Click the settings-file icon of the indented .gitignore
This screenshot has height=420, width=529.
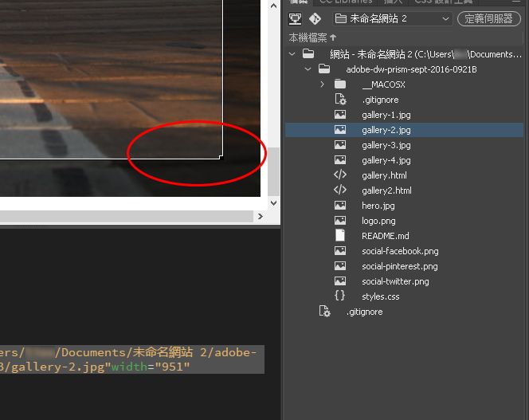[x=340, y=100]
